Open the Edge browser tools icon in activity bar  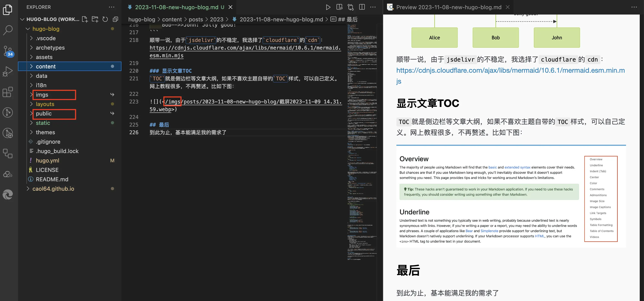tap(7, 195)
